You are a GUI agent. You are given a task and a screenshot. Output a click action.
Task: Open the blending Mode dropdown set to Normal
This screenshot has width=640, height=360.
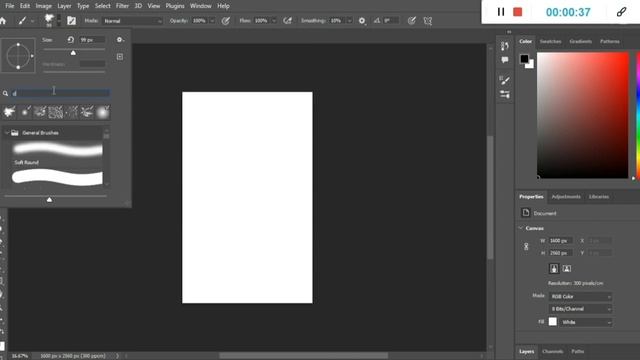click(x=132, y=21)
